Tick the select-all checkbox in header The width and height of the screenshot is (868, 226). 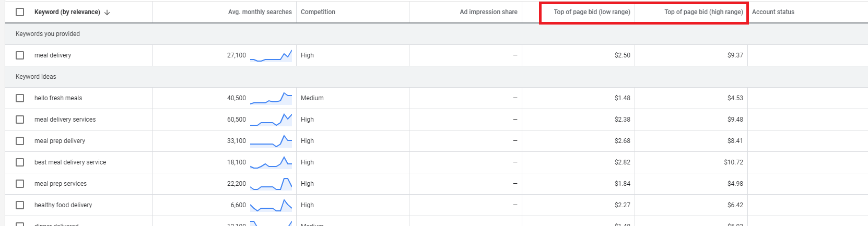(20, 12)
